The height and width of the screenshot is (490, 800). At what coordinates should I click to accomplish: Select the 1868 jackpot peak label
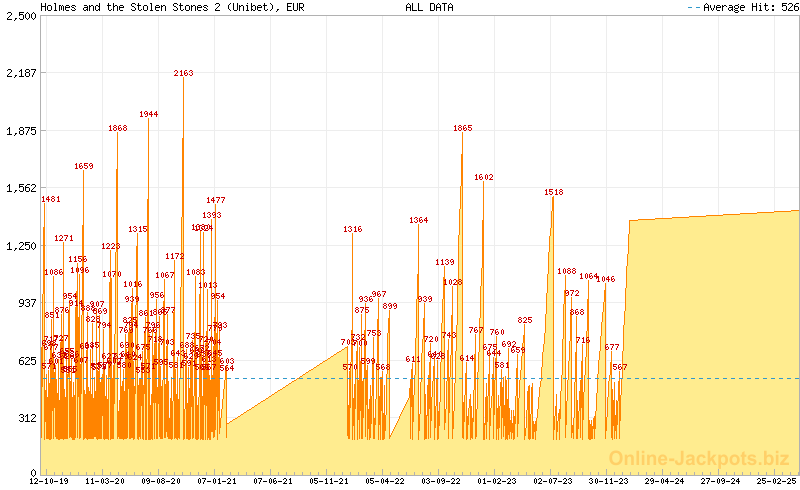(x=118, y=128)
